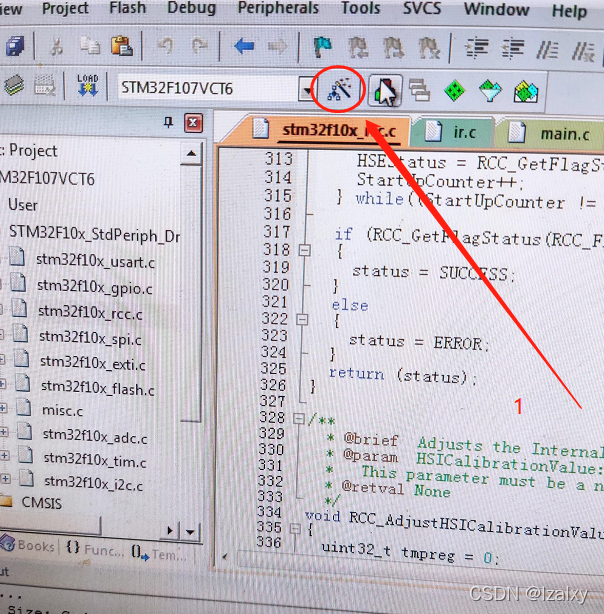The height and width of the screenshot is (614, 604).
Task: Collapse code fold at line 322
Action: pos(302,320)
